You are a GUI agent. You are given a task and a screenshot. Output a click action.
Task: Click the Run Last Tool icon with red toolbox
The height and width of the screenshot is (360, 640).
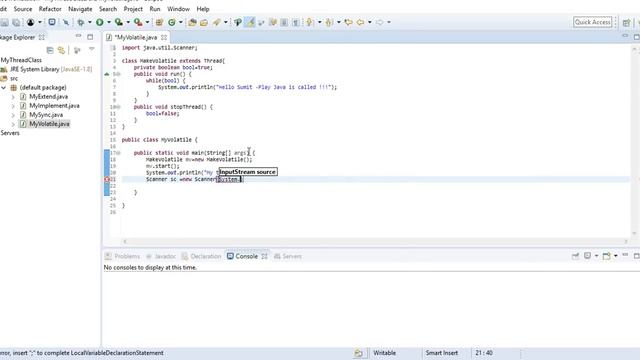tap(138, 22)
